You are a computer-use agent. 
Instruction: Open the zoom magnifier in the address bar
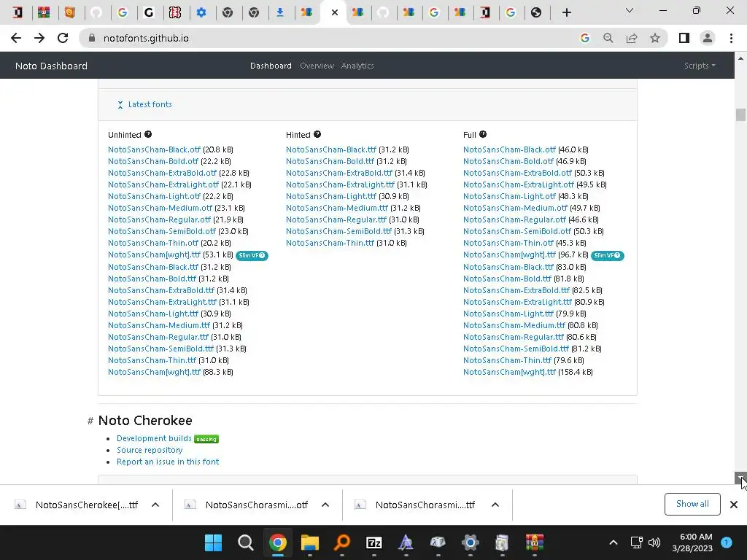[x=608, y=38]
